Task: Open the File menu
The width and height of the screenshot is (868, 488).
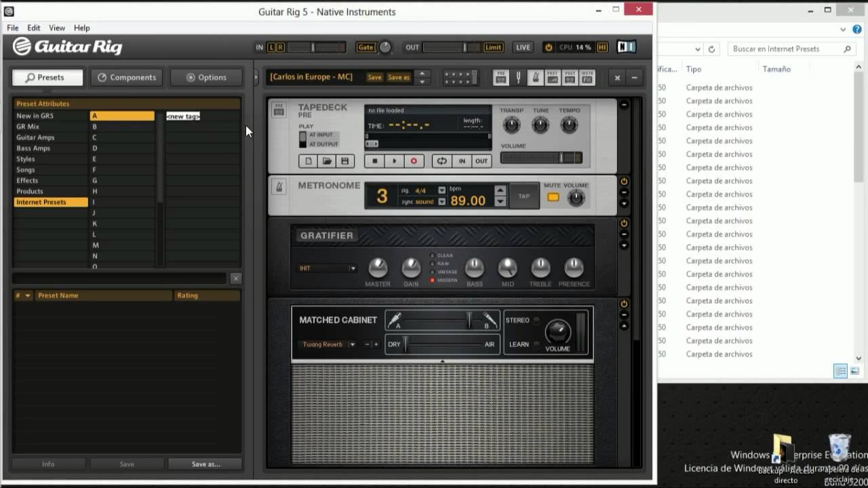Action: point(13,28)
